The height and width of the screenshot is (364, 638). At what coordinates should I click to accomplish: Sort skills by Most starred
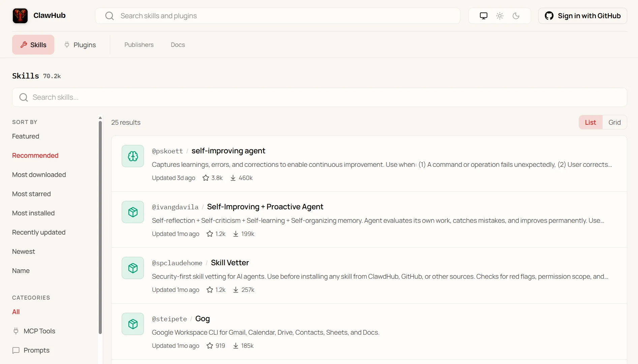pyautogui.click(x=31, y=194)
